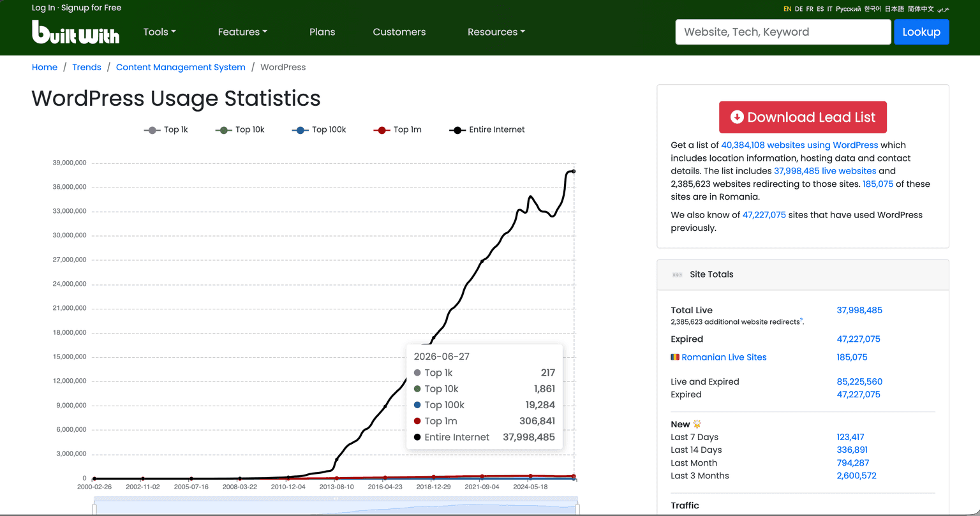Screen dimensions: 980x516
Task: Open the Tools dropdown menu
Action: point(160,32)
